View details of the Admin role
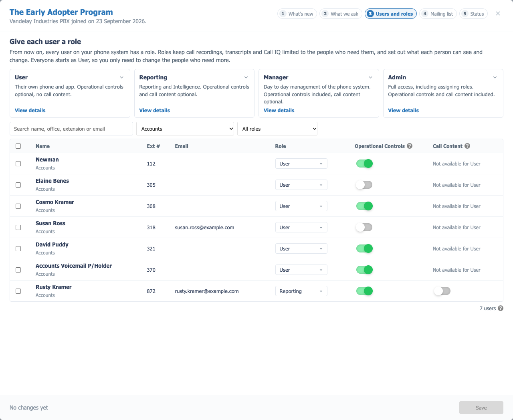 tap(403, 110)
